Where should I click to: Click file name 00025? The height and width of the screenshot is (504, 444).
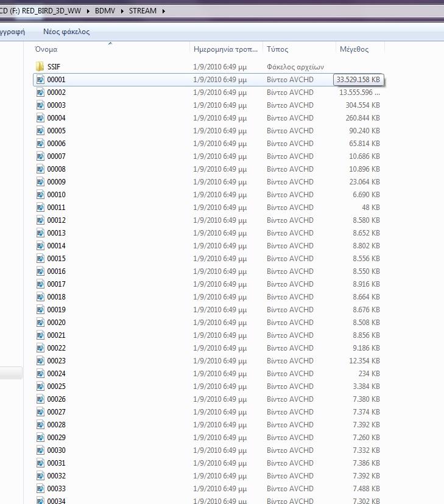[56, 387]
